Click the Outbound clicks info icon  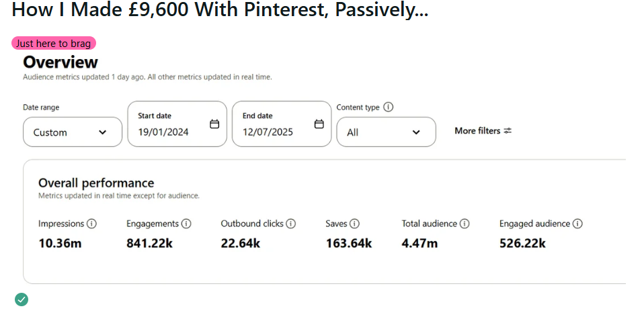[x=291, y=224]
